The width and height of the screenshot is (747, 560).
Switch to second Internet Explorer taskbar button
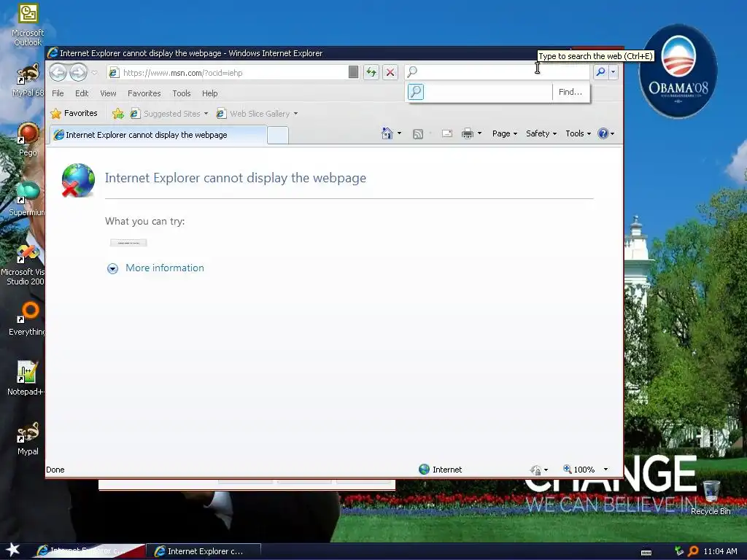coord(203,551)
